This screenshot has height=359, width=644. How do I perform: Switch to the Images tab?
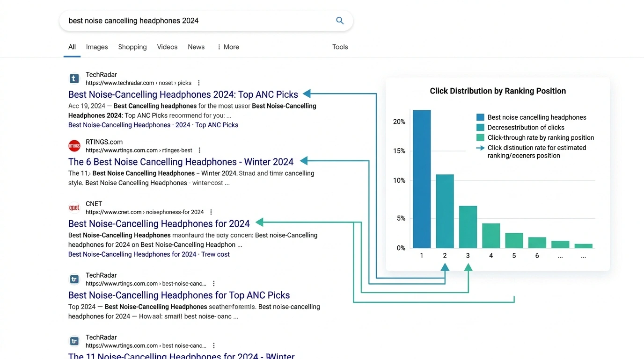[97, 47]
